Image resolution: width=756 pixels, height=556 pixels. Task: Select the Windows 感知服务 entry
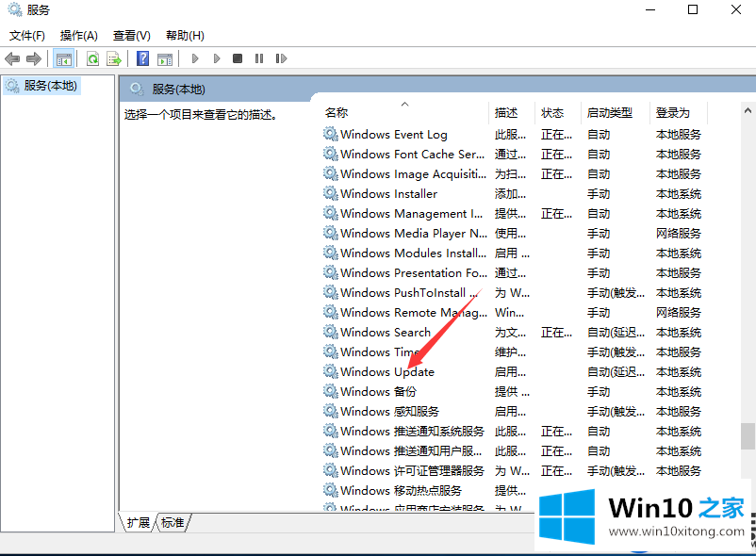point(389,412)
